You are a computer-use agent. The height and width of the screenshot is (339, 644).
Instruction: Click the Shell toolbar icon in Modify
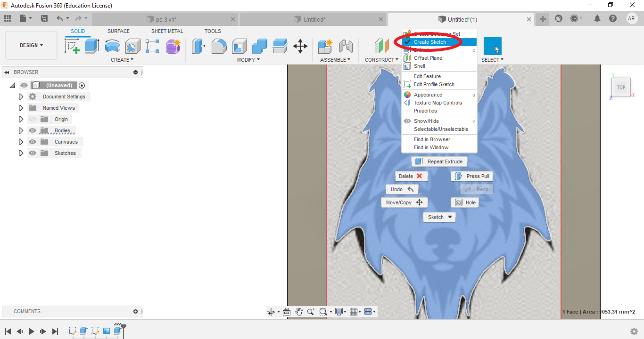click(x=239, y=46)
